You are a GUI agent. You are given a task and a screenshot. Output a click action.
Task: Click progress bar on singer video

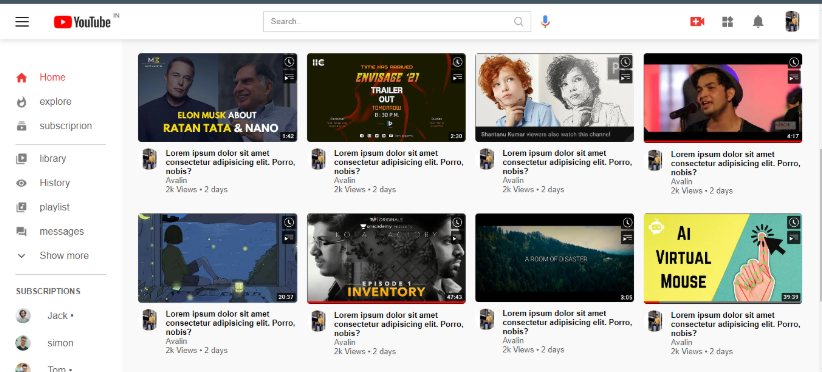coord(723,141)
